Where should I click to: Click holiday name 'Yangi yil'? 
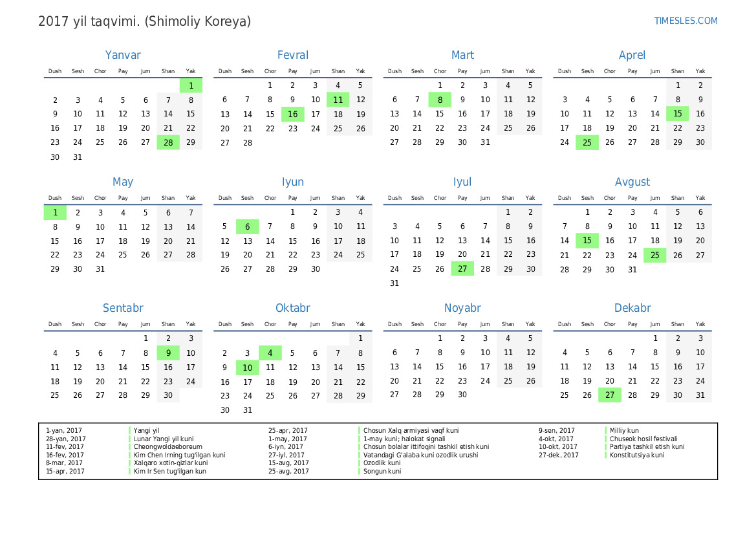click(x=146, y=430)
